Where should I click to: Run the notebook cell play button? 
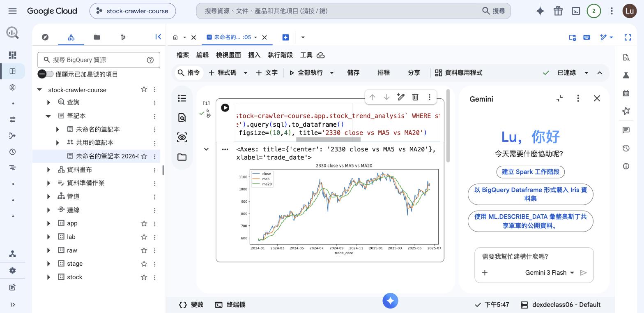(225, 108)
